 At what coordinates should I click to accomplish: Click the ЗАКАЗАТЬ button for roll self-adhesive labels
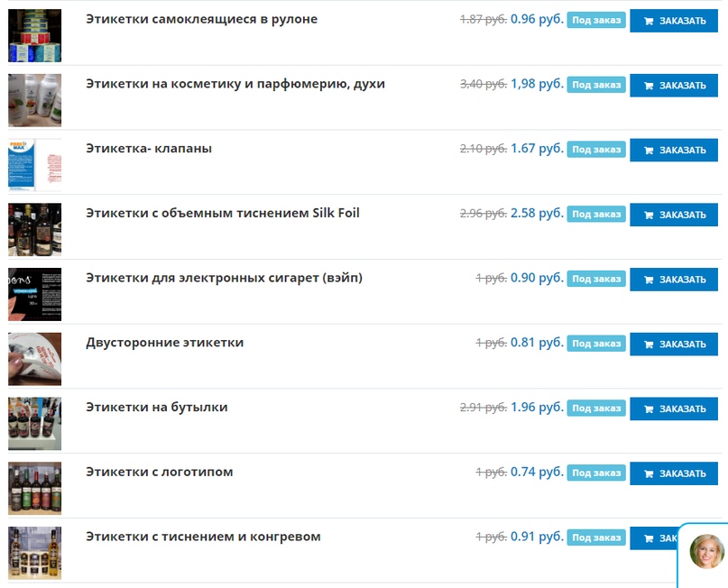[x=674, y=21]
